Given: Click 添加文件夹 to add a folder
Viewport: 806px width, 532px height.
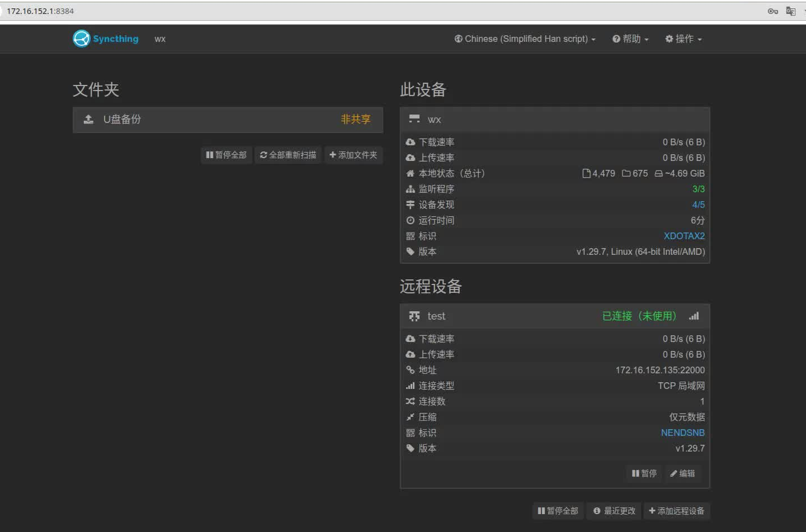Looking at the screenshot, I should (x=353, y=155).
